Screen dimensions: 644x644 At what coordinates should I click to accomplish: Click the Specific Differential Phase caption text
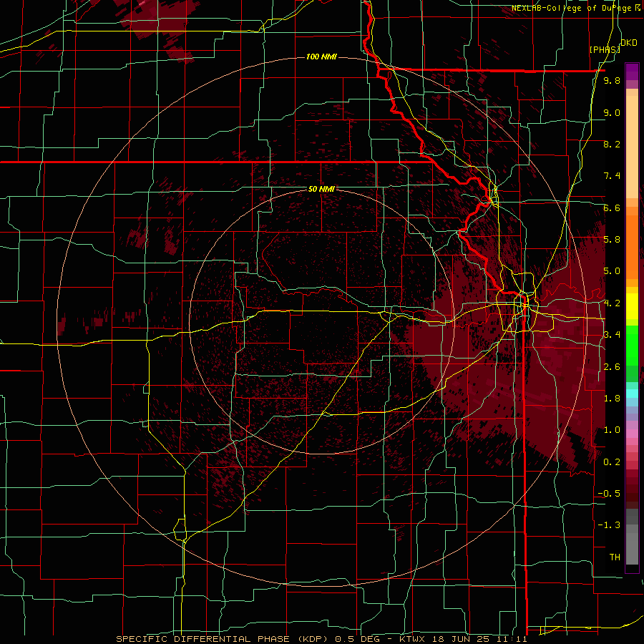click(x=321, y=639)
